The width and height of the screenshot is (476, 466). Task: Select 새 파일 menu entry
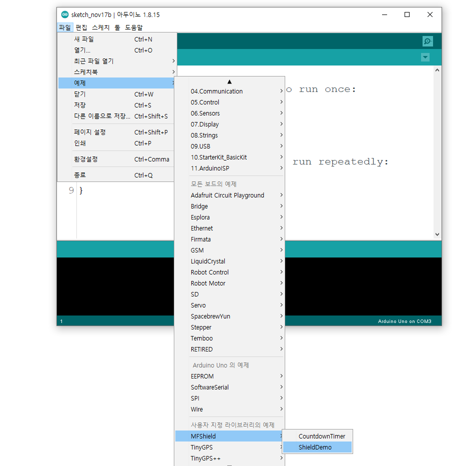tap(116, 39)
